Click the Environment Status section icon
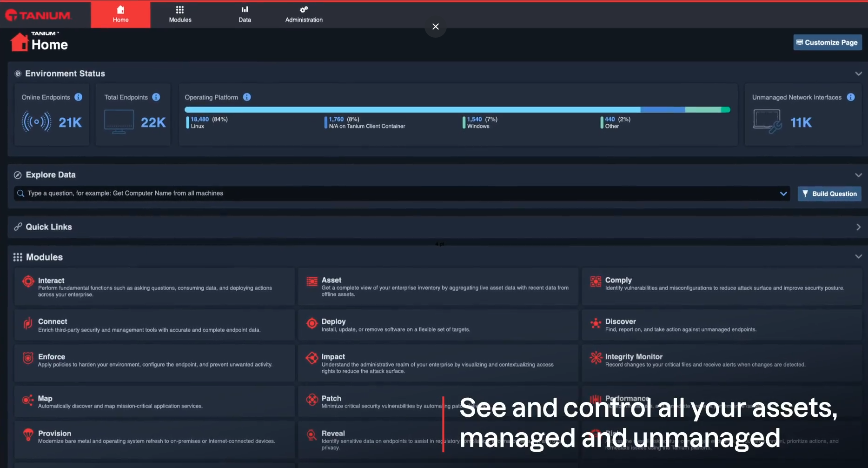The width and height of the screenshot is (868, 468). tap(18, 74)
